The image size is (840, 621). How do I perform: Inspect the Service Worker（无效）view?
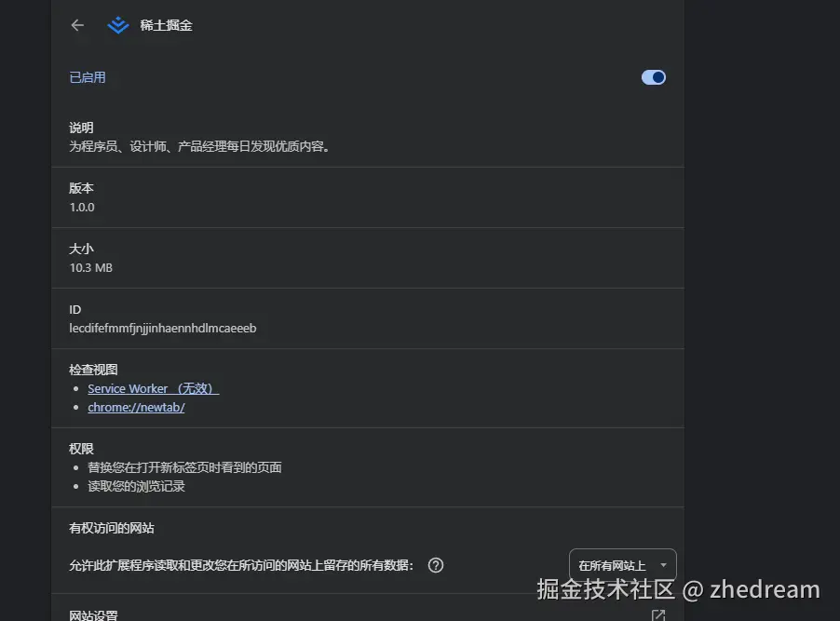pos(153,388)
